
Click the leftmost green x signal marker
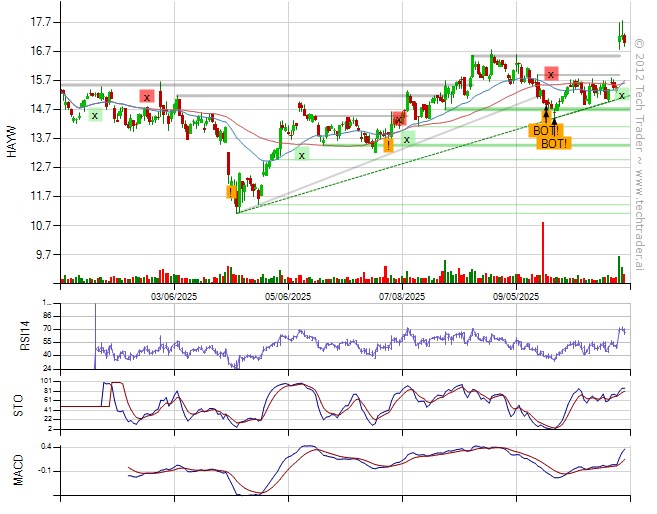coord(95,116)
